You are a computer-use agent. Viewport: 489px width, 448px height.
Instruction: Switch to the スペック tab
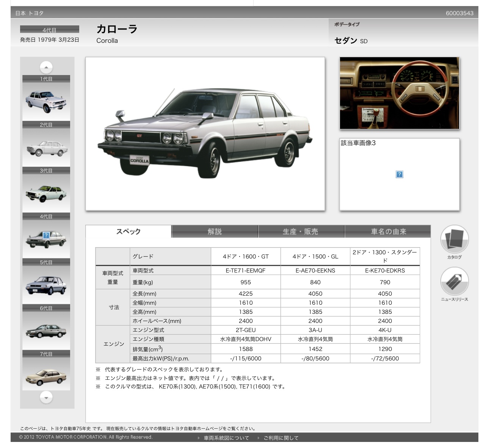coord(129,232)
